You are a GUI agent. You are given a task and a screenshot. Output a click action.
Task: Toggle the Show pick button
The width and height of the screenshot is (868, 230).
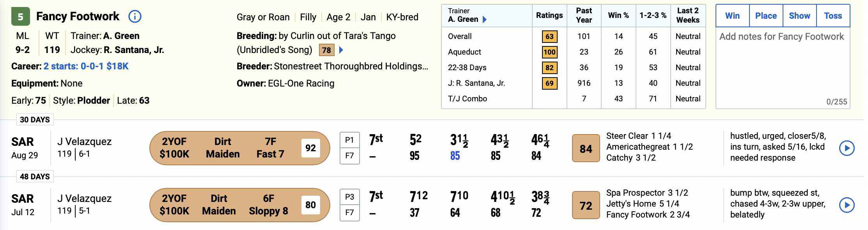pyautogui.click(x=799, y=16)
